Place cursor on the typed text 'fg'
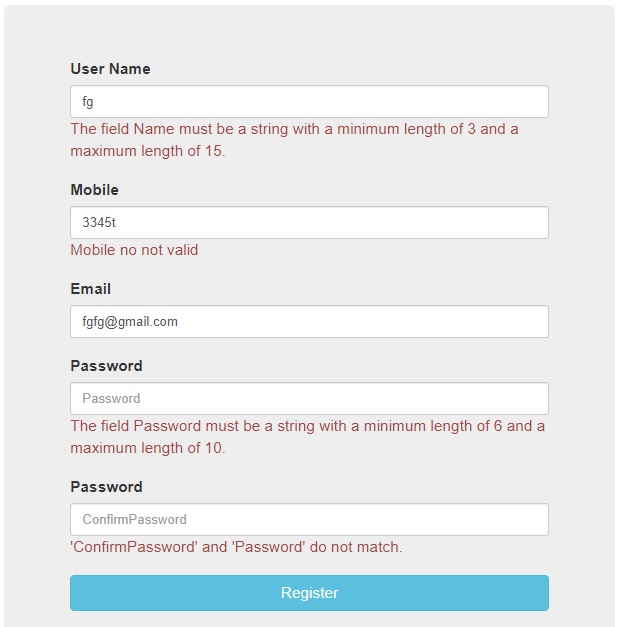The height and width of the screenshot is (627, 619). [x=88, y=102]
